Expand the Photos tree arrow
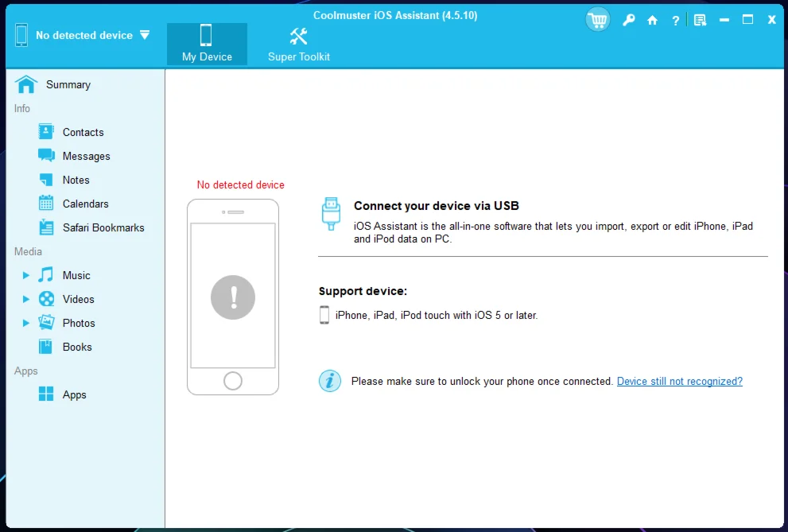This screenshot has width=788, height=532. (x=26, y=323)
